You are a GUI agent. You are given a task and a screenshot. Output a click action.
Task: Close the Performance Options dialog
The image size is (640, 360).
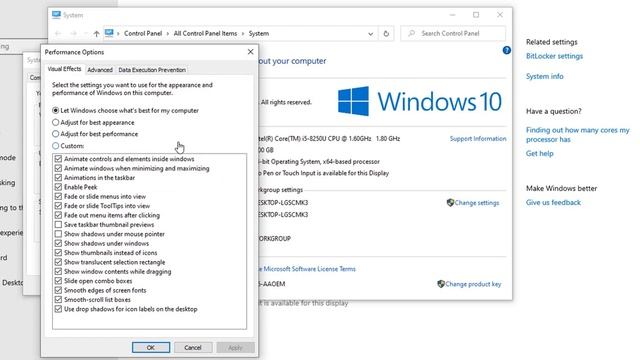(250, 52)
